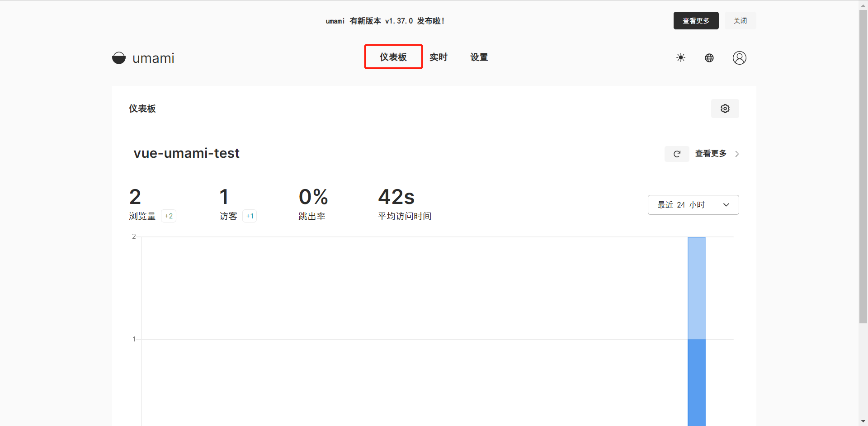Refresh the vue-umami-test stats

(x=677, y=154)
